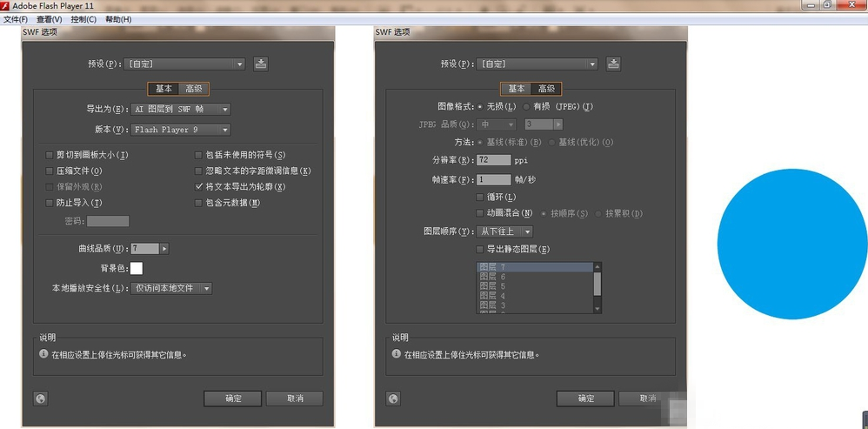Click globe help icon in left dialog
Image resolution: width=868 pixels, height=429 pixels.
[x=40, y=398]
